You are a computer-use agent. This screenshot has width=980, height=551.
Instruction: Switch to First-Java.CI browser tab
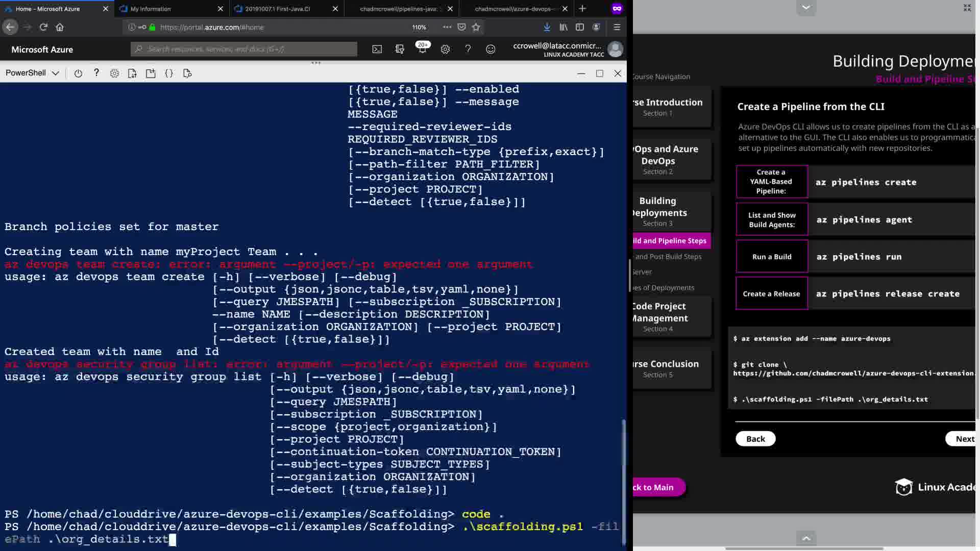pos(277,9)
